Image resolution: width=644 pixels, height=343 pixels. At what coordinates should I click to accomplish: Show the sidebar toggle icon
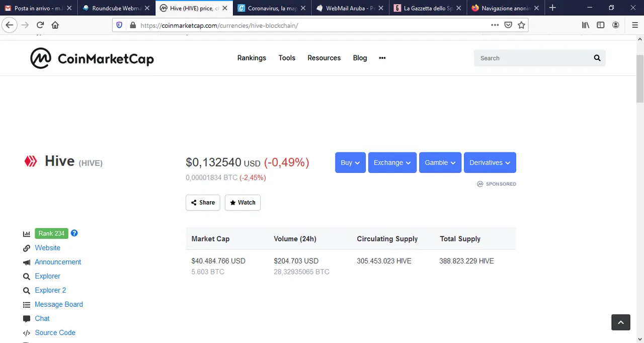point(601,25)
